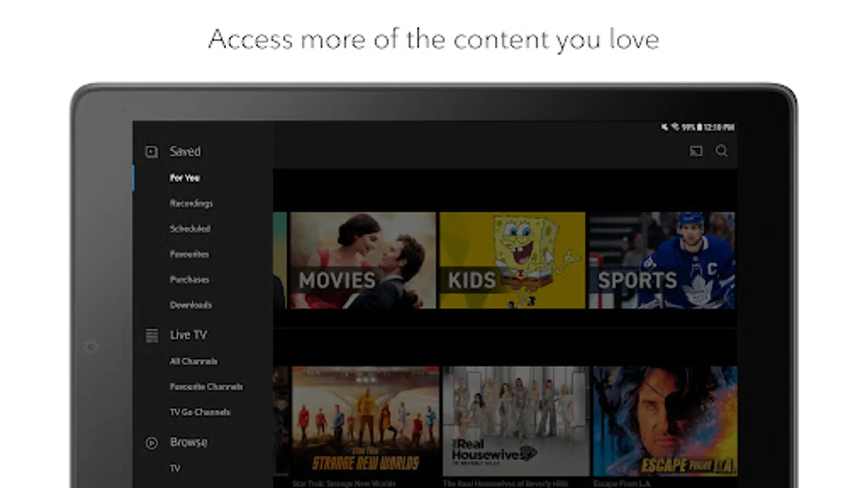Open the Saved menu section
The height and width of the screenshot is (488, 868).
(x=185, y=151)
